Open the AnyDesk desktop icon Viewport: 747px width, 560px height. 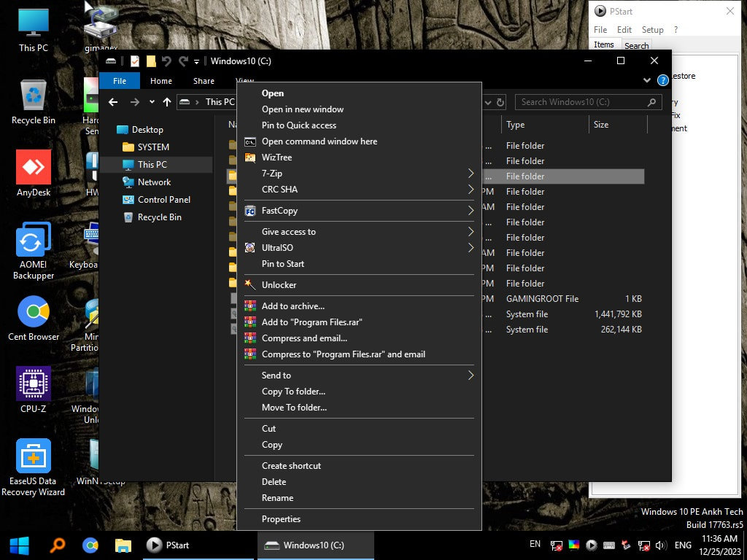tap(34, 168)
